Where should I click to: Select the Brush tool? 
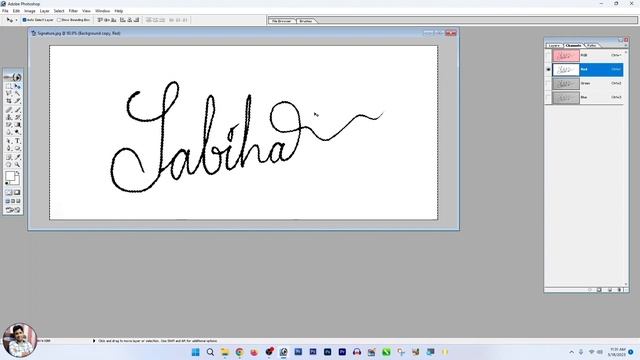click(18, 110)
